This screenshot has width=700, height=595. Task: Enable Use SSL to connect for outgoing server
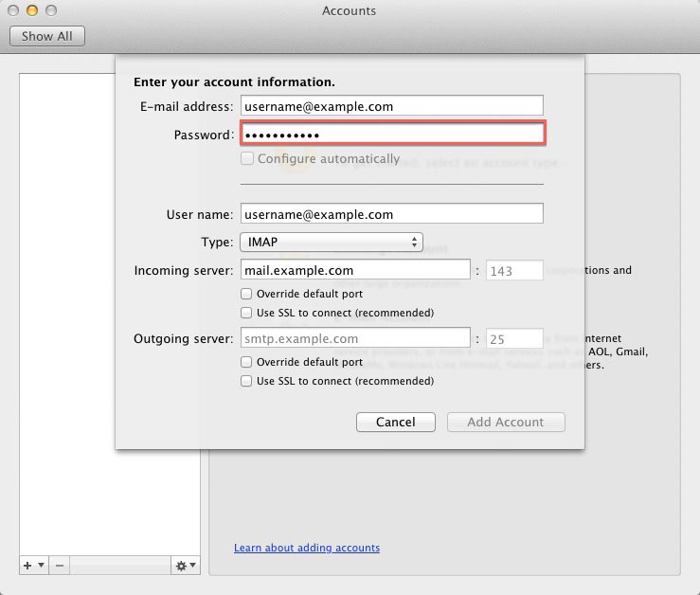pos(247,381)
